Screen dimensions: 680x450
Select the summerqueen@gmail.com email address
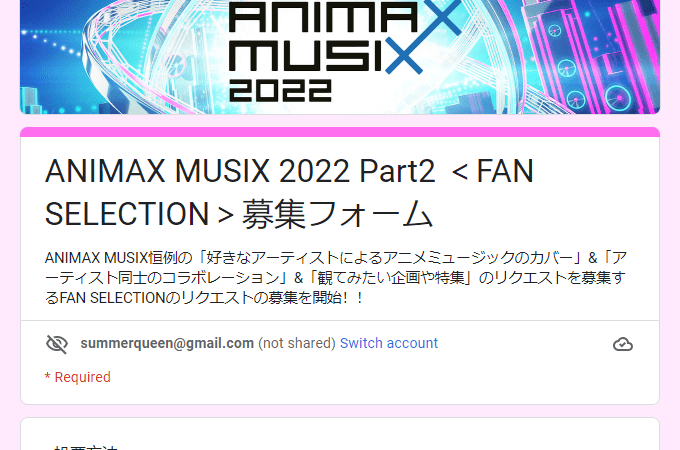[167, 343]
